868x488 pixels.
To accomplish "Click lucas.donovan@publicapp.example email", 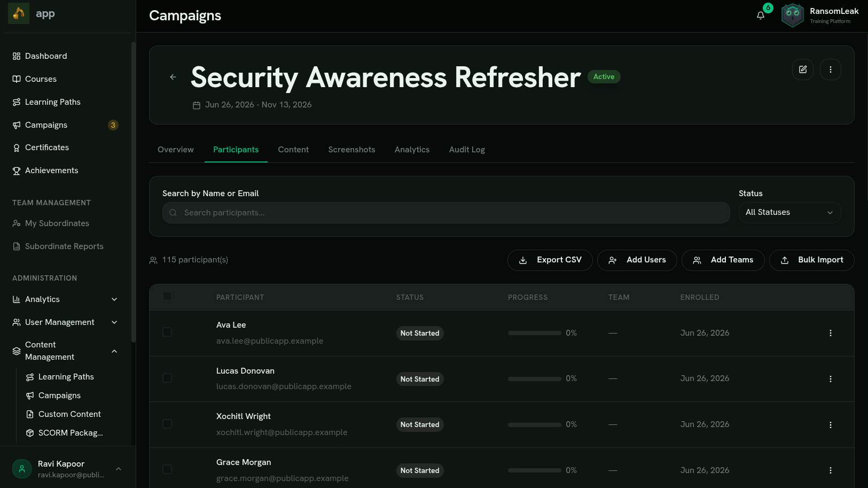I will tap(284, 386).
